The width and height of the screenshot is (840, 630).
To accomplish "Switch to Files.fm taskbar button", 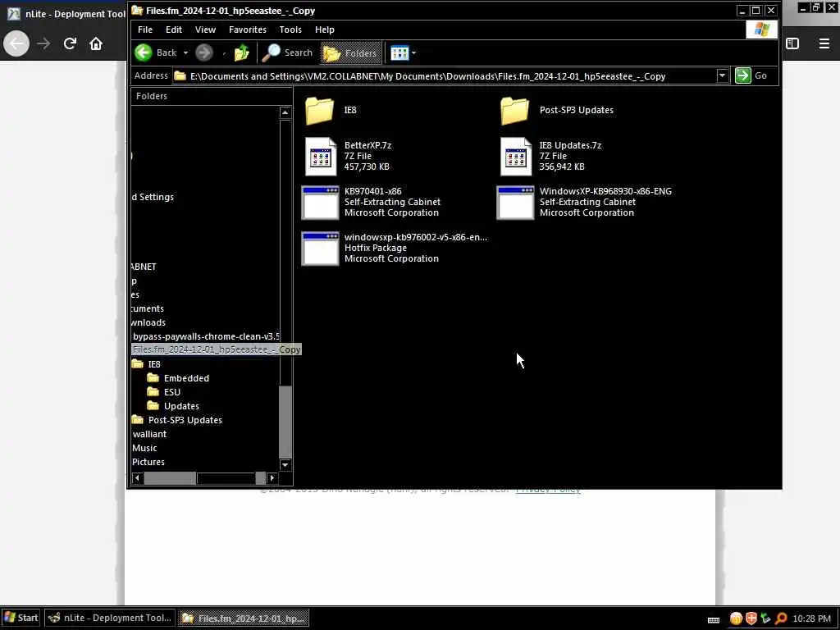I will point(243,618).
